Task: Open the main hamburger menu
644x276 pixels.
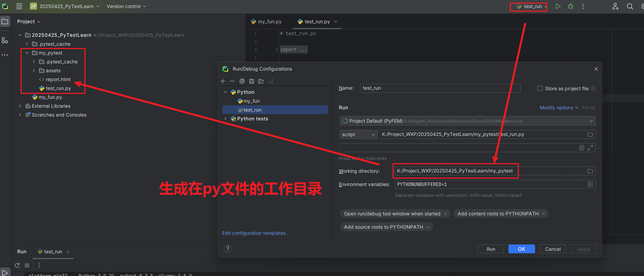Action: pyautogui.click(x=19, y=6)
